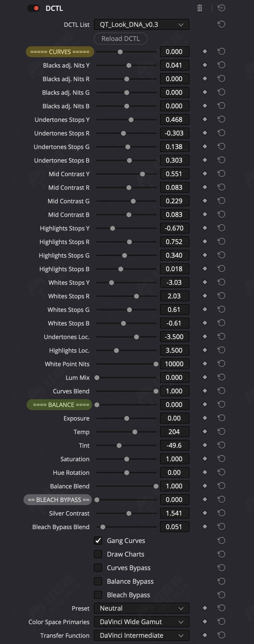This screenshot has width=254, height=644.
Task: Uncheck the Gang Curves checkbox
Action: 98,541
